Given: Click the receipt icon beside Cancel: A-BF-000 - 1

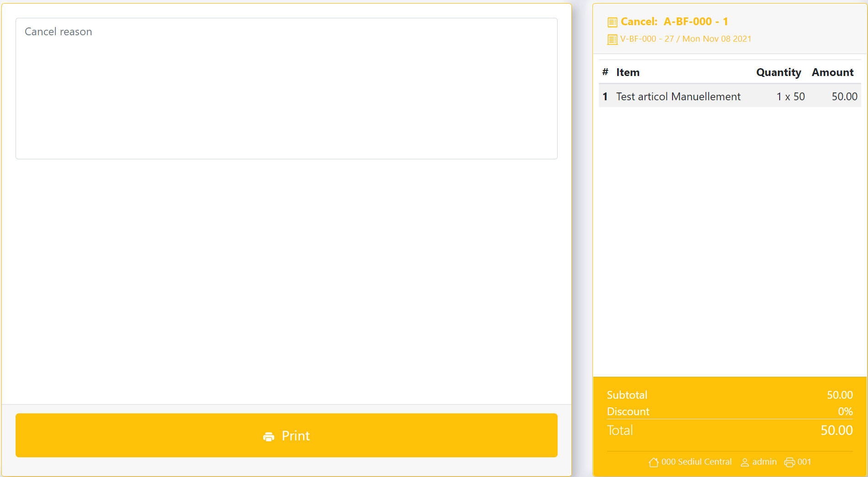Looking at the screenshot, I should (612, 22).
